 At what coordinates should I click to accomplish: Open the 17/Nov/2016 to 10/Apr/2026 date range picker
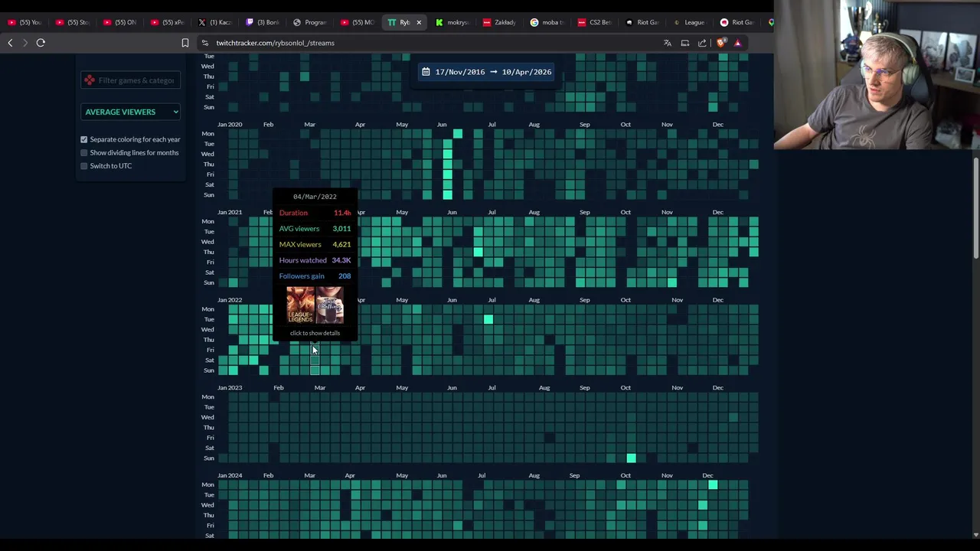[486, 72]
